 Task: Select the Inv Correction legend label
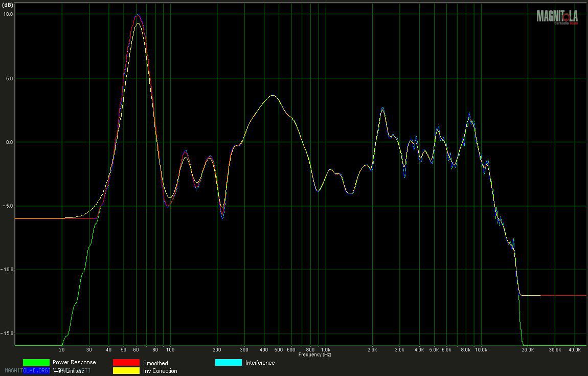160,371
